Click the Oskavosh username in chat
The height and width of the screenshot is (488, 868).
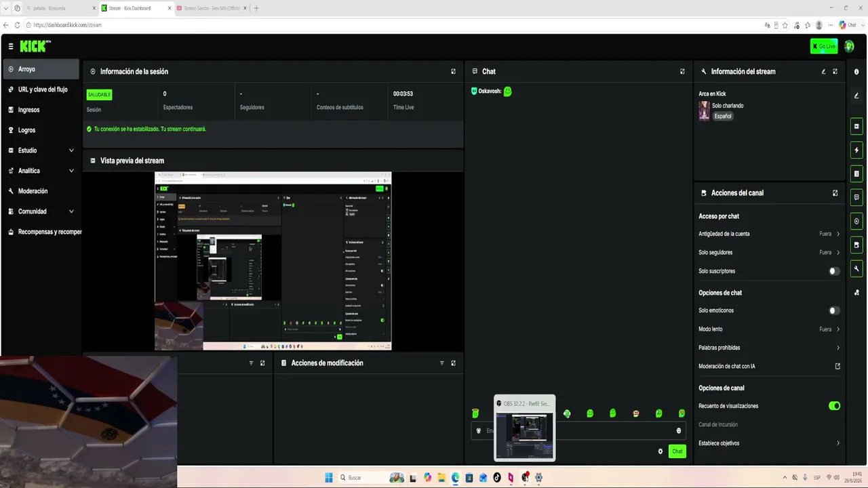(490, 91)
